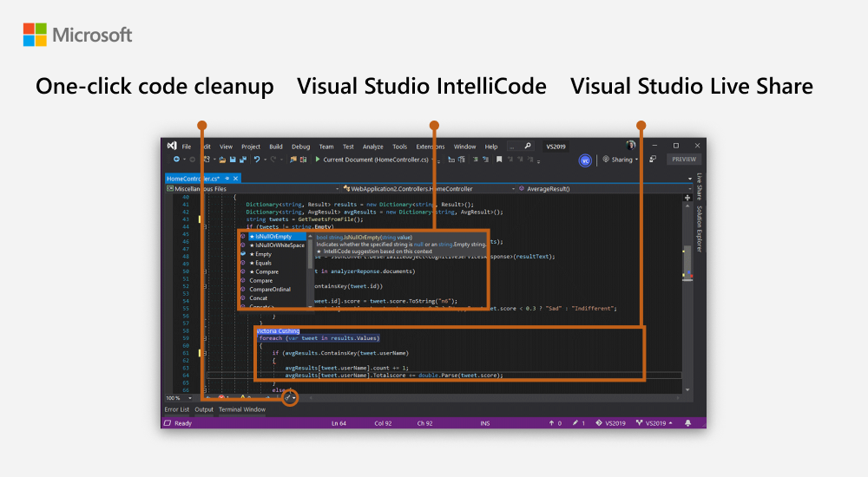
Task: Open the Sharing dropdown
Action: click(624, 160)
